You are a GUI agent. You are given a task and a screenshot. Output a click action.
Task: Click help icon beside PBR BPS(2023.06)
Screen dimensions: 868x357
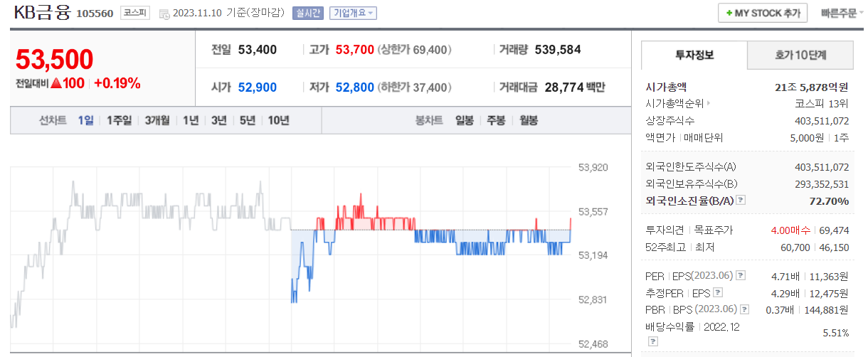coord(745,309)
